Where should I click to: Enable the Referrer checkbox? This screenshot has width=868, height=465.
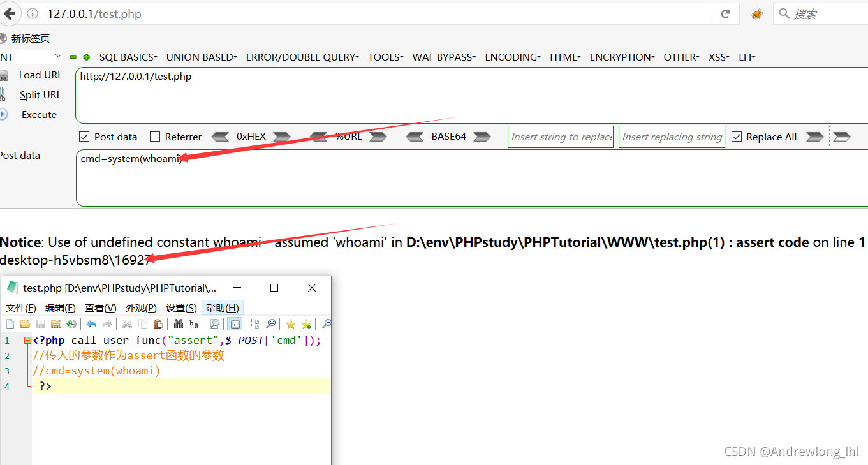pos(155,137)
